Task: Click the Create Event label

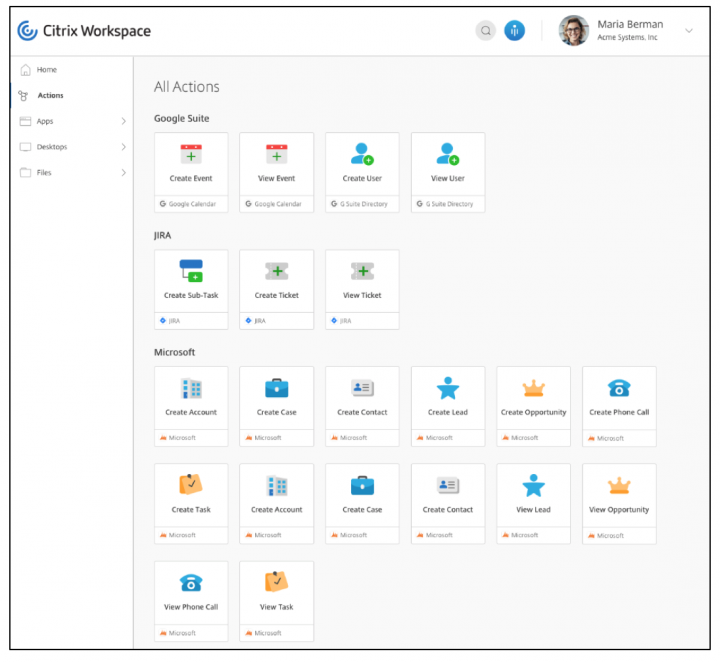Action: (191, 178)
